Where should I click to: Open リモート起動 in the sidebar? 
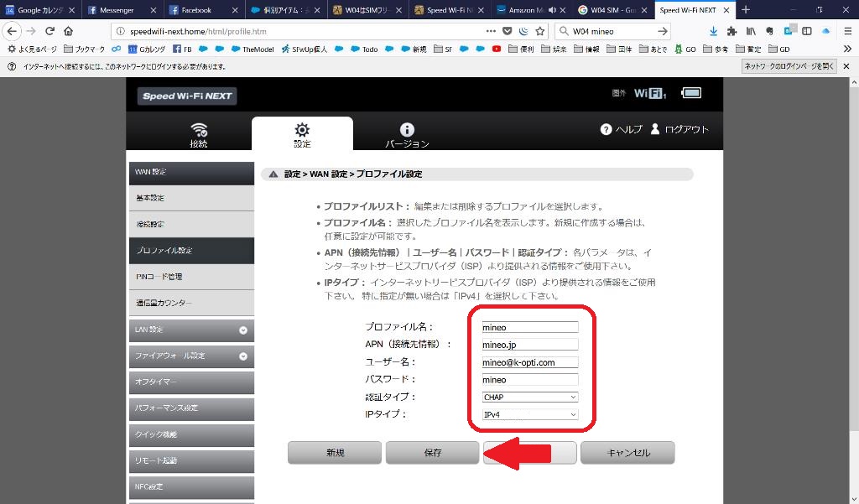click(191, 460)
